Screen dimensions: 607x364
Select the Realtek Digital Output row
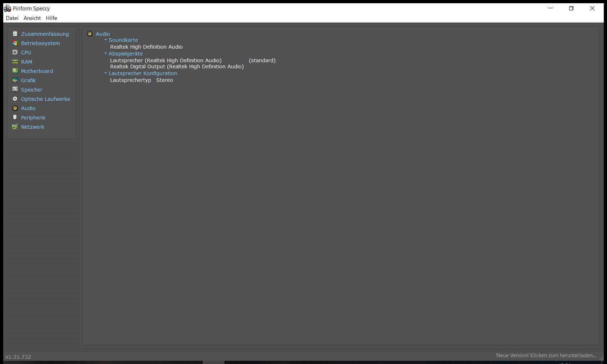click(177, 67)
